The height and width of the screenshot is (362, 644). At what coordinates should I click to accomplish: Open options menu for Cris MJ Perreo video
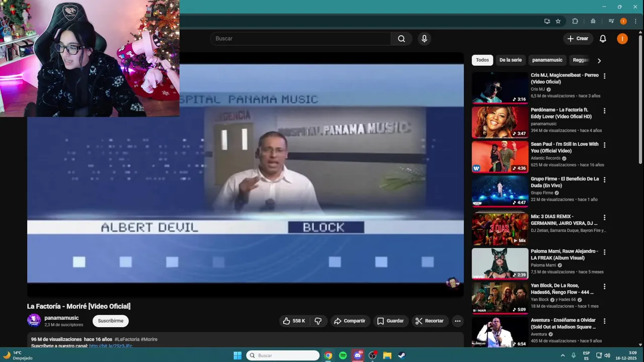click(604, 76)
